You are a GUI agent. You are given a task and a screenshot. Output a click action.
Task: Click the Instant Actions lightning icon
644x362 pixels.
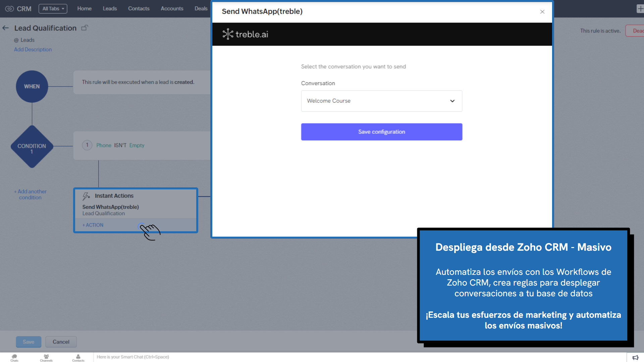[x=86, y=196]
